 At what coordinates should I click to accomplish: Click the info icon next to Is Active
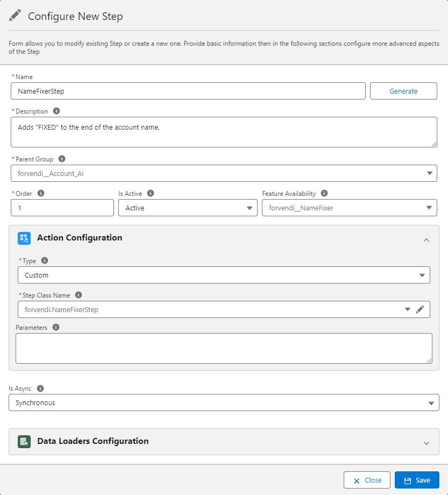150,193
